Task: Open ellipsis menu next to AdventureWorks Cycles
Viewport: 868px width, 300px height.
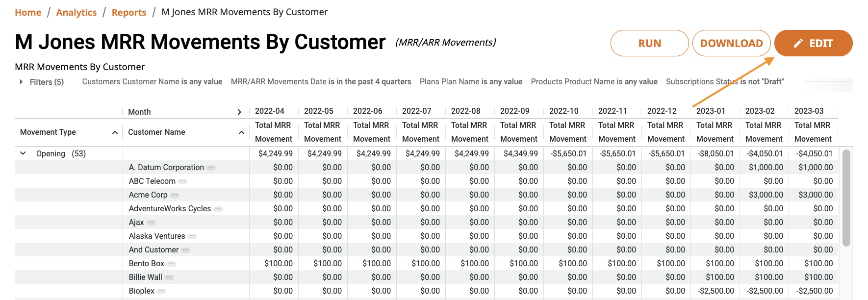Action: click(218, 209)
